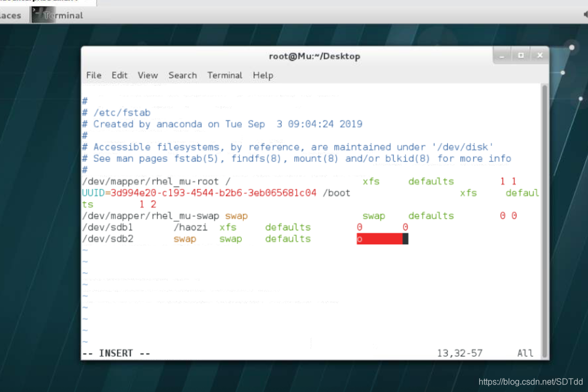This screenshot has width=588, height=392.
Task: Click the Terminal label in top panel
Action: [63, 15]
